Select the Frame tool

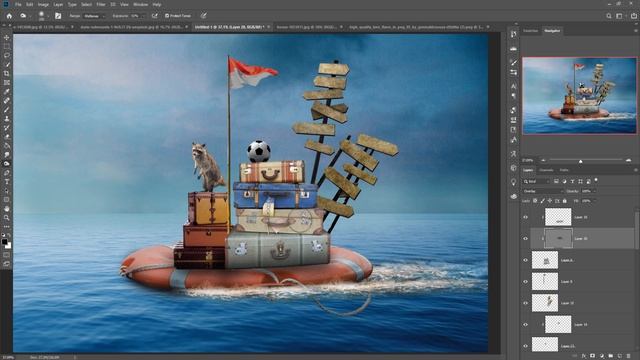(7, 82)
